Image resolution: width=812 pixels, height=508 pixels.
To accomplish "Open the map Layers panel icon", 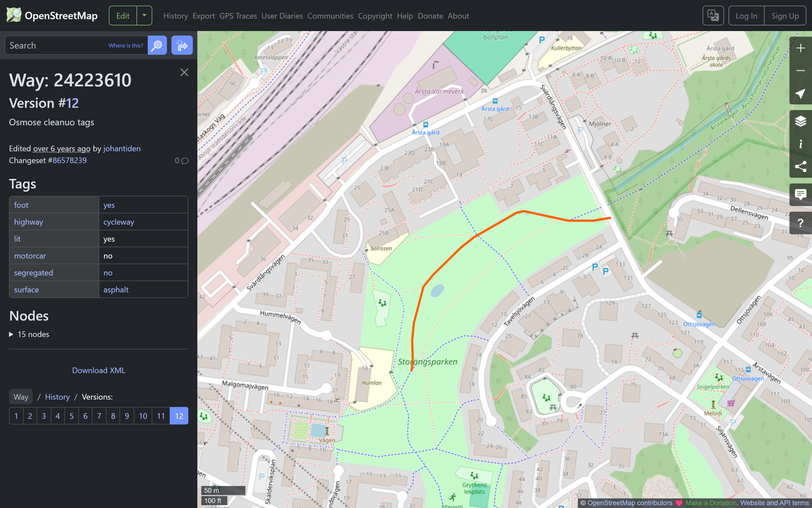I will [801, 121].
